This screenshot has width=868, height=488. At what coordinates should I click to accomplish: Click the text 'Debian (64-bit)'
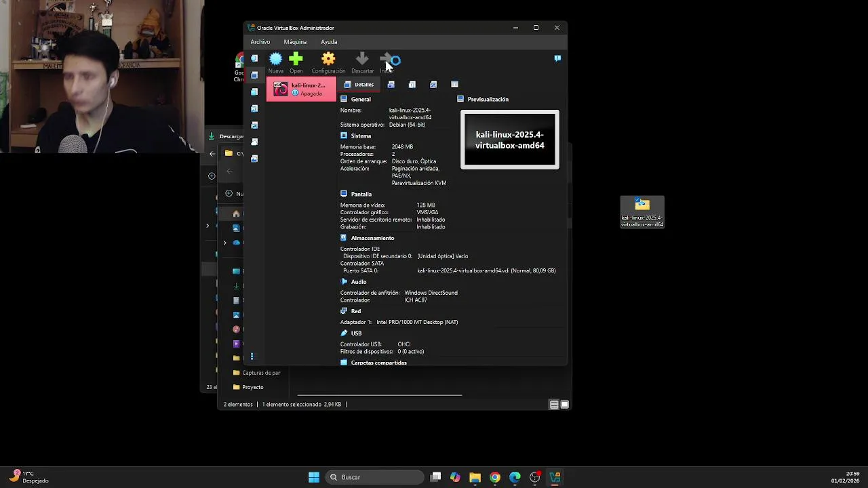(x=407, y=125)
